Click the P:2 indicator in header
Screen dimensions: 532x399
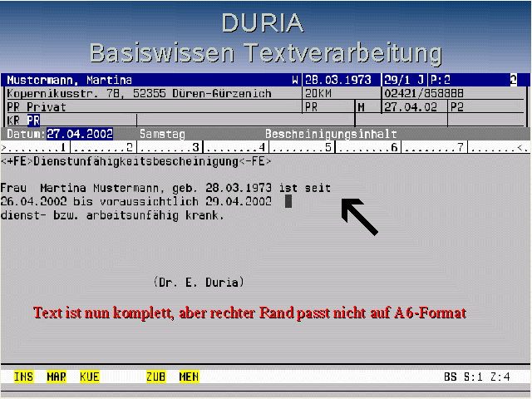[x=440, y=80]
